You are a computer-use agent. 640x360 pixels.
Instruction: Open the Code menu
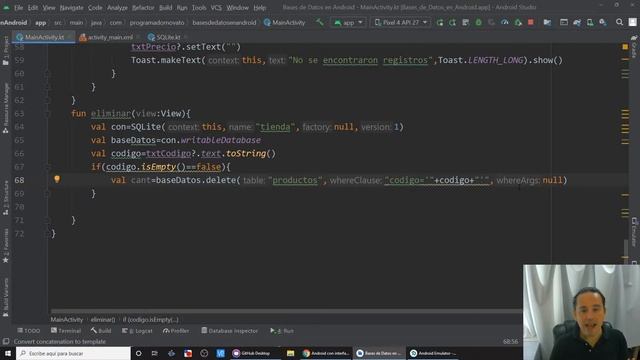(x=95, y=7)
